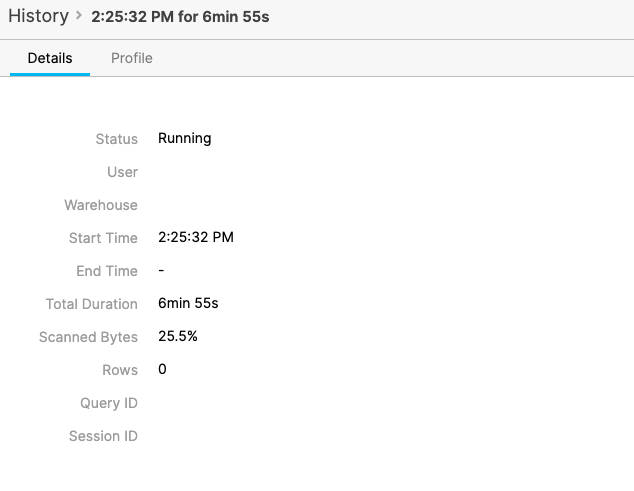
Task: Open the Profile tab
Action: 132,58
